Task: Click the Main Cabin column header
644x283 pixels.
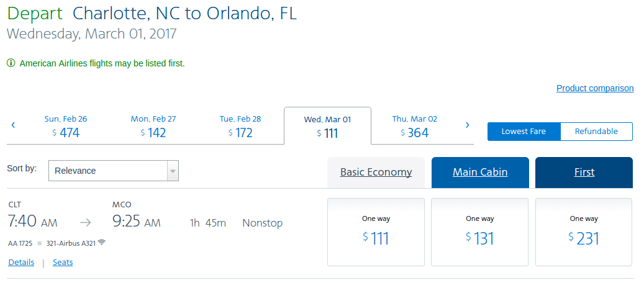Action: (x=480, y=173)
